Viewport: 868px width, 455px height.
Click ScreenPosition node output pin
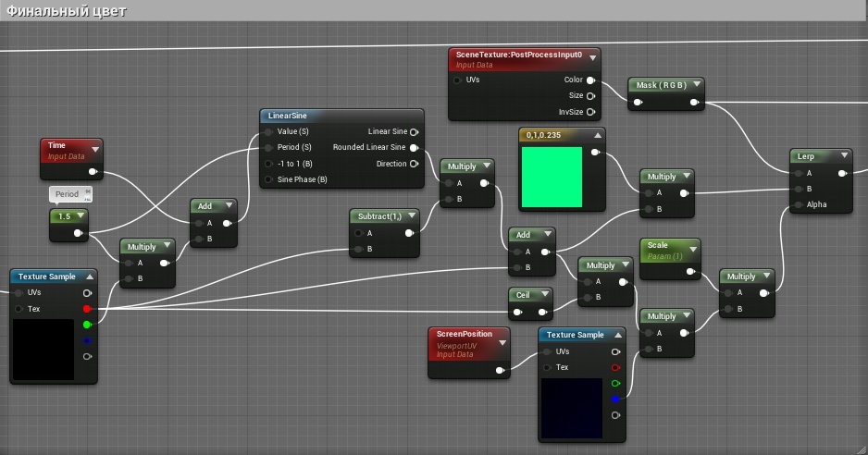point(500,370)
